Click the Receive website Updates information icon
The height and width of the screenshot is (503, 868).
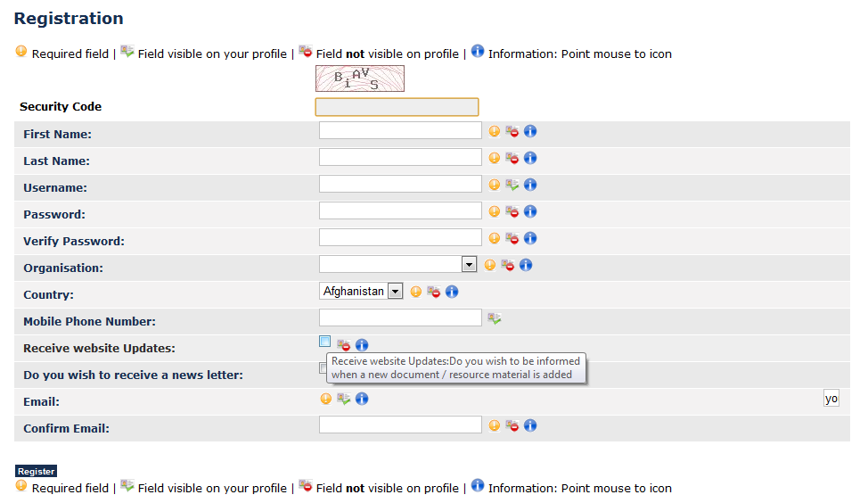(x=362, y=345)
